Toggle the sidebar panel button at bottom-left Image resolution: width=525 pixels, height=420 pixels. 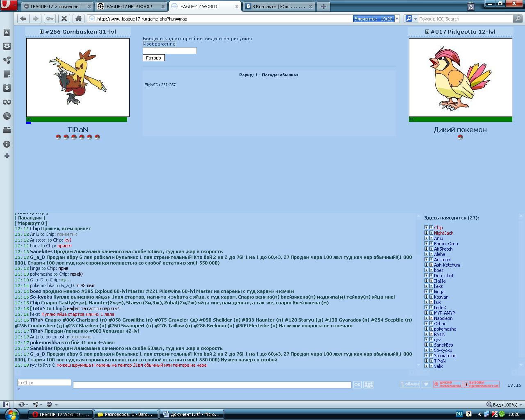point(6,404)
